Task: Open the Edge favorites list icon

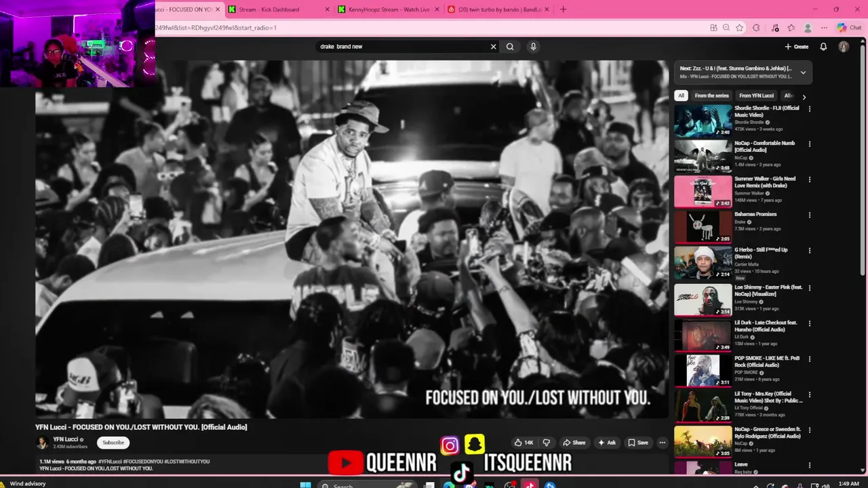Action: (791, 28)
